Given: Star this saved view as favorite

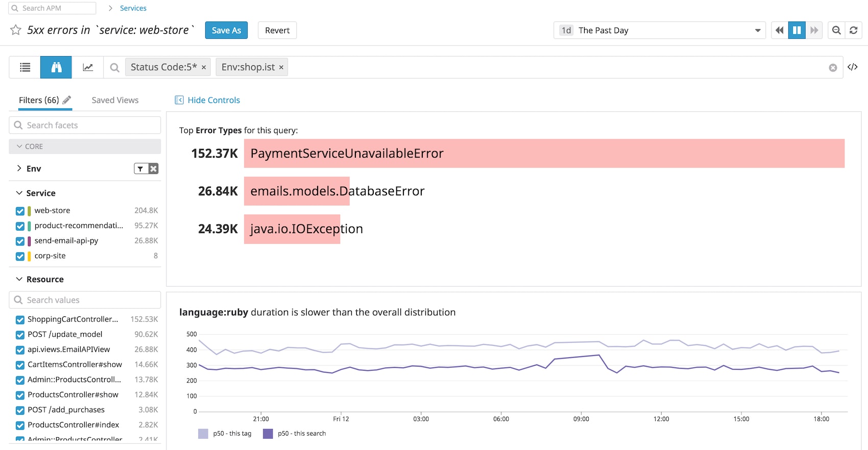Looking at the screenshot, I should [16, 30].
